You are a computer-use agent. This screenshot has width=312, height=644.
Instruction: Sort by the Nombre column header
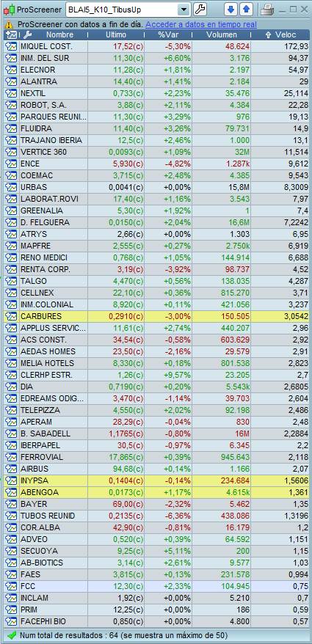59,35
